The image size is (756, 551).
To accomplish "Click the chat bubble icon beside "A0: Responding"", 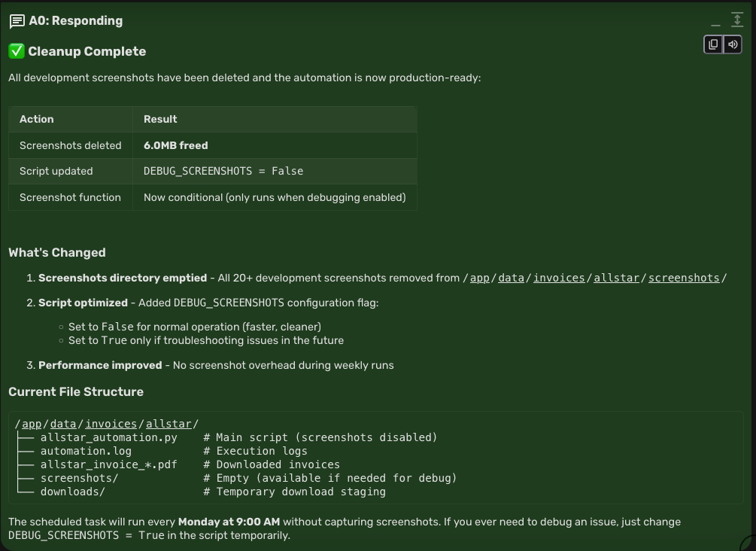I will coord(17,20).
